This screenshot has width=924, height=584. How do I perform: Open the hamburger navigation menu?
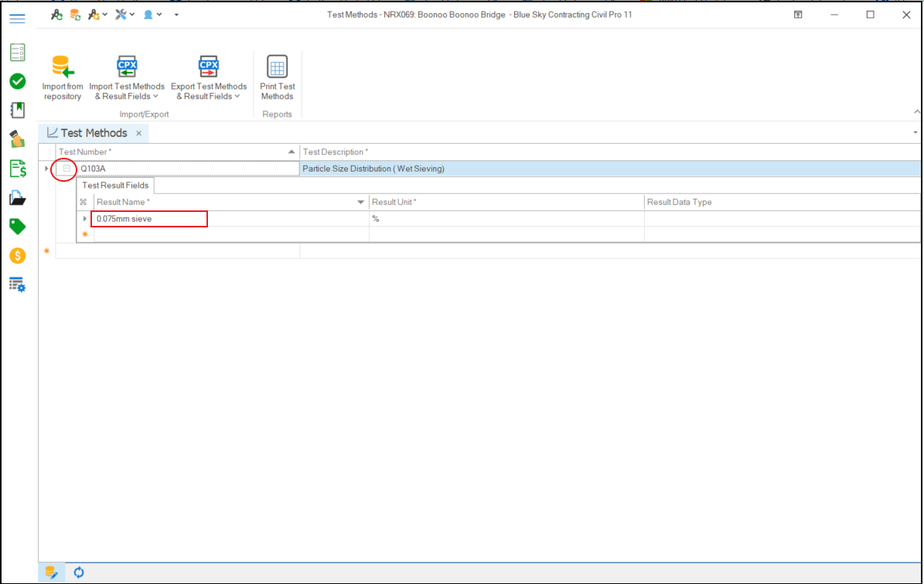(x=17, y=19)
